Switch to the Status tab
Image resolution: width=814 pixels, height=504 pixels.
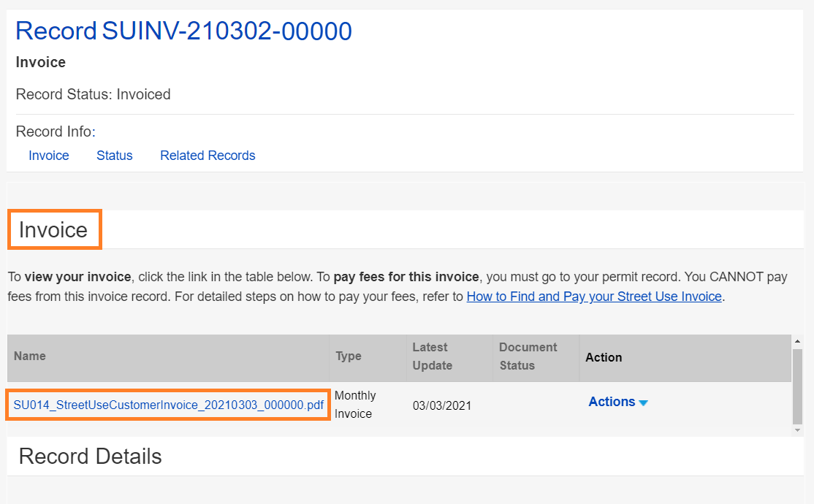coord(115,156)
